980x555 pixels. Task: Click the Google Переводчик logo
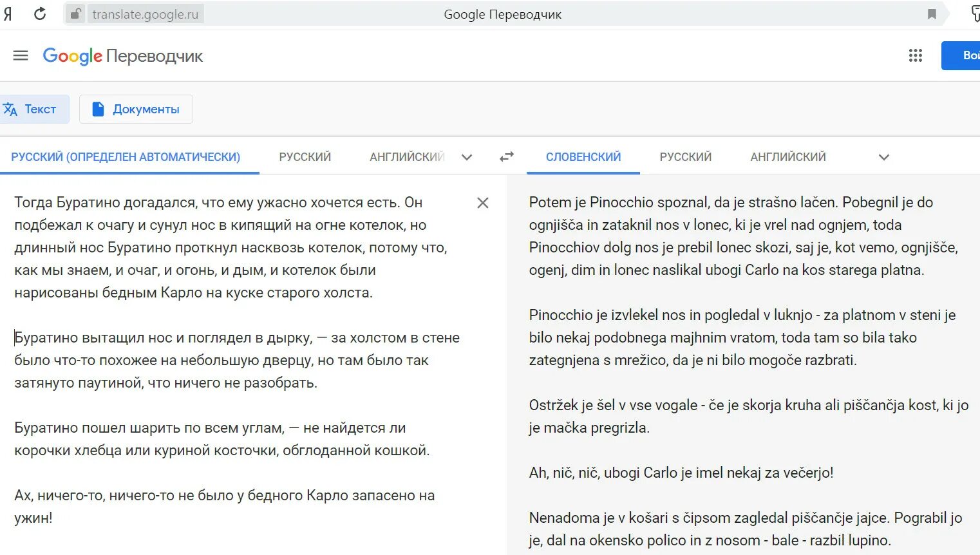coord(122,56)
